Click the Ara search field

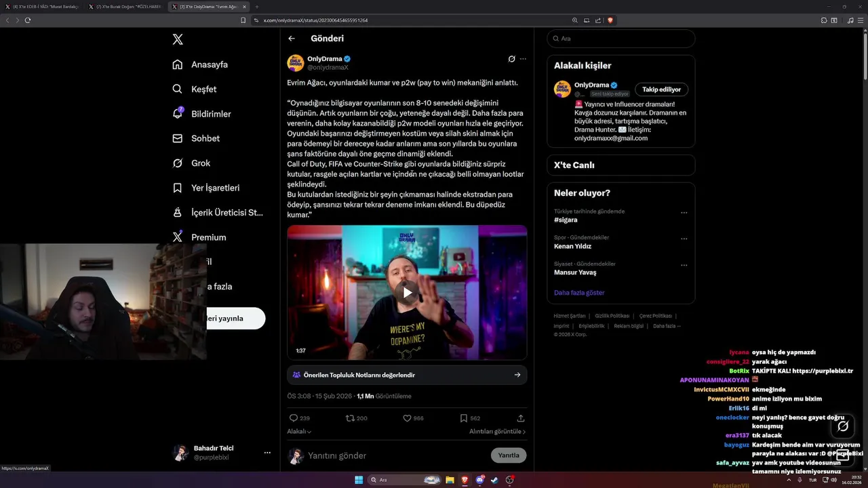click(x=620, y=39)
